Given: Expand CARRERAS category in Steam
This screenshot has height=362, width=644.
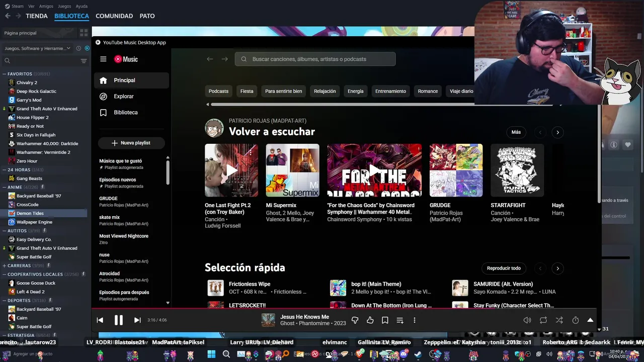Looking at the screenshot, I should [5, 265].
